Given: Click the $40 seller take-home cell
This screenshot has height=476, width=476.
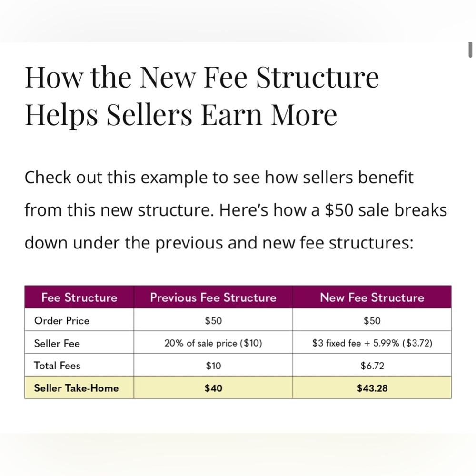Looking at the screenshot, I should coord(213,387).
